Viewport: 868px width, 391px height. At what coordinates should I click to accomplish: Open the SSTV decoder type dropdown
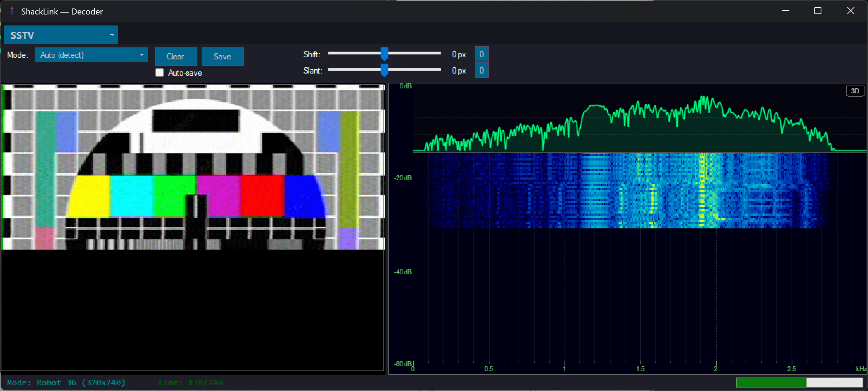point(61,35)
